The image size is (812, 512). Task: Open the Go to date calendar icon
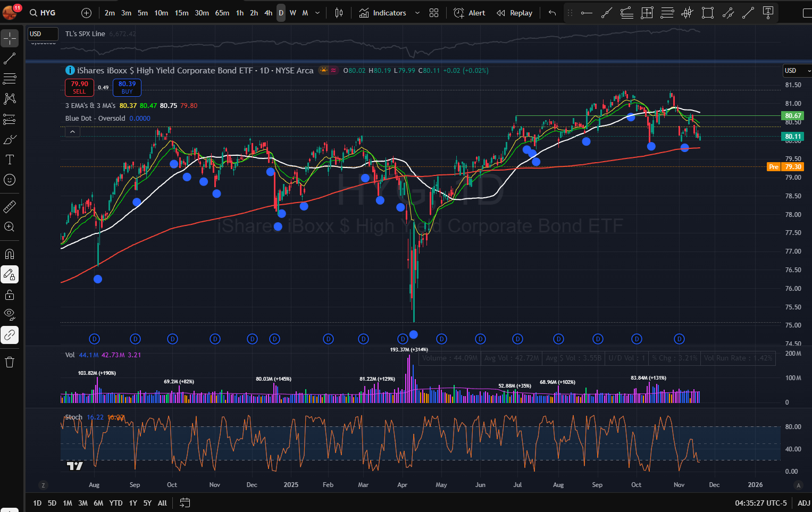pos(185,502)
